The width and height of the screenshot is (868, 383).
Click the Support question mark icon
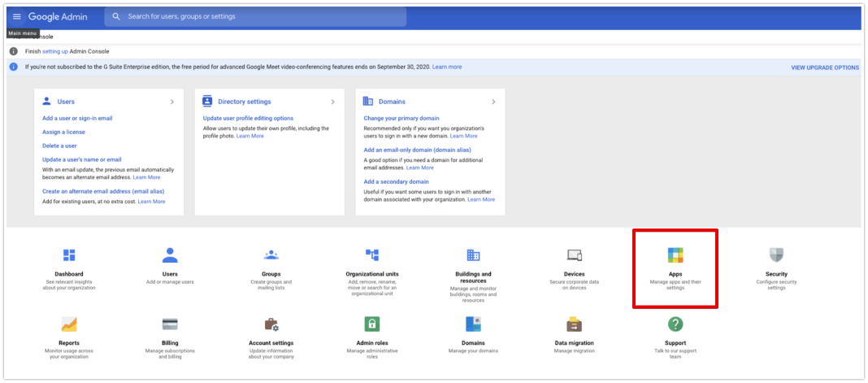pos(675,324)
